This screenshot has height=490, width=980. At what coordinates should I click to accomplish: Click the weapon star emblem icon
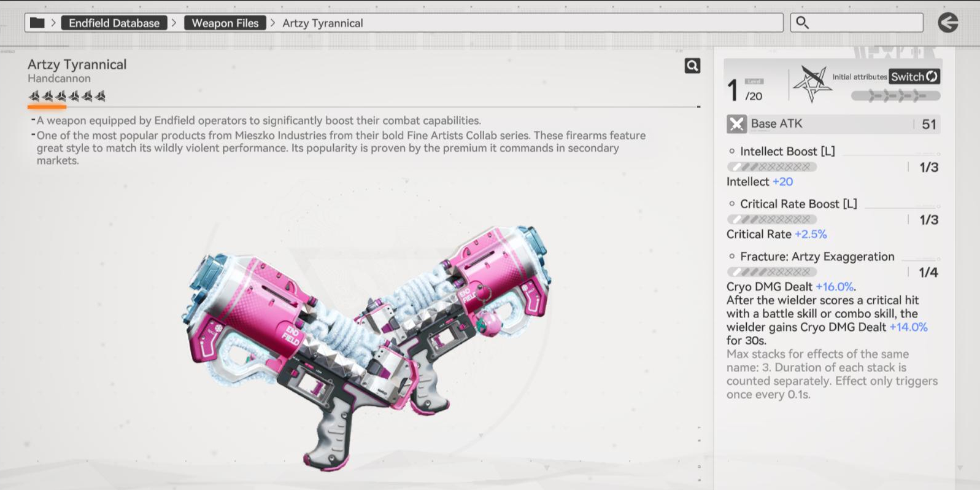812,84
